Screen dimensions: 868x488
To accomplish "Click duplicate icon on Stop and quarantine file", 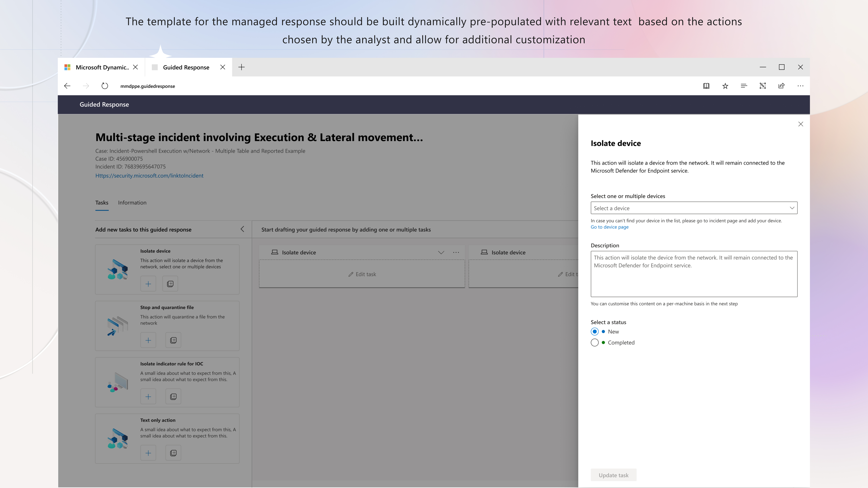I will (173, 340).
